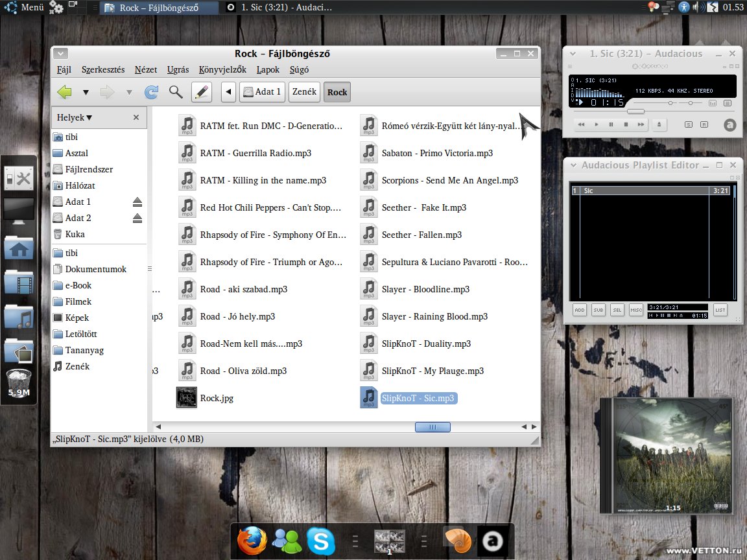Skip to previous track in Audacious
Image resolution: width=747 pixels, height=560 pixels.
pos(581,124)
